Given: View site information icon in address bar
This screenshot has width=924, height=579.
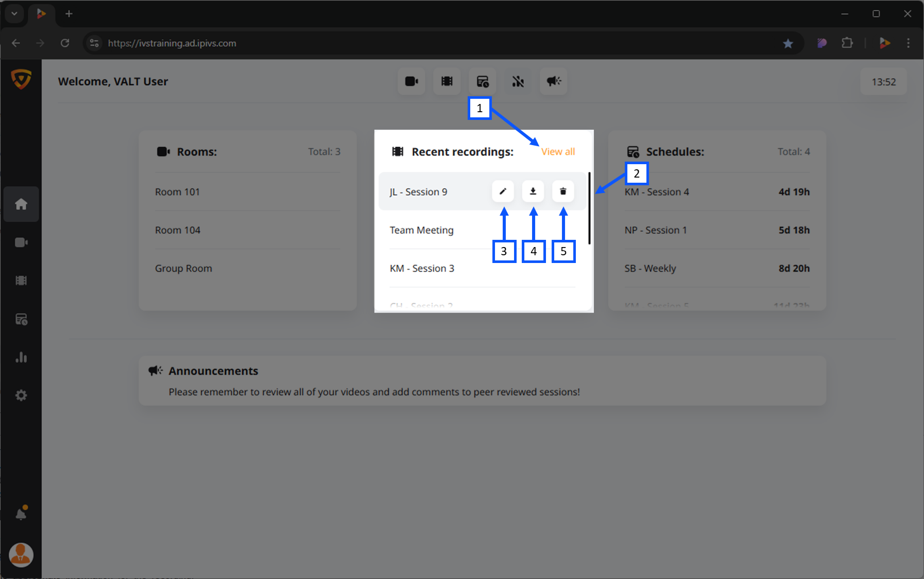Looking at the screenshot, I should tap(94, 43).
